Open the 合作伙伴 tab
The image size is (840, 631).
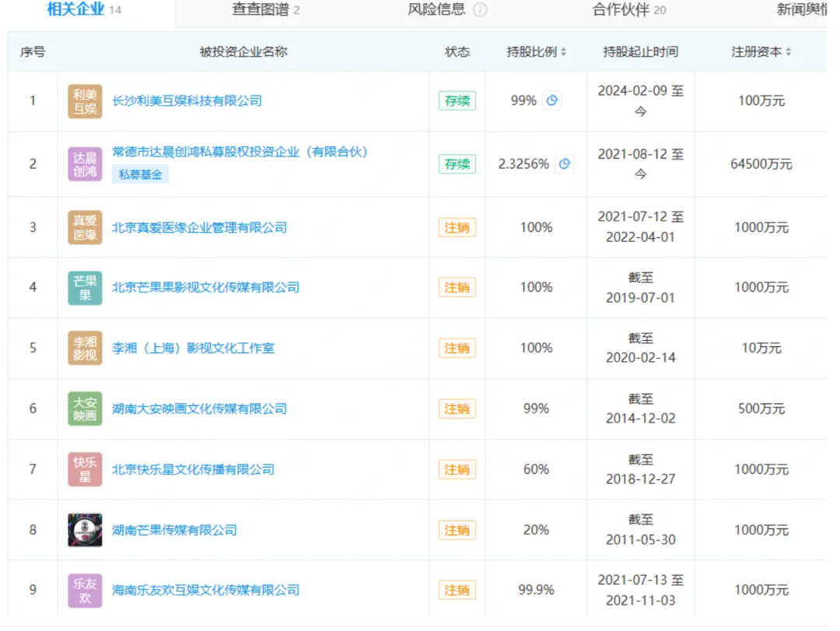click(x=621, y=11)
